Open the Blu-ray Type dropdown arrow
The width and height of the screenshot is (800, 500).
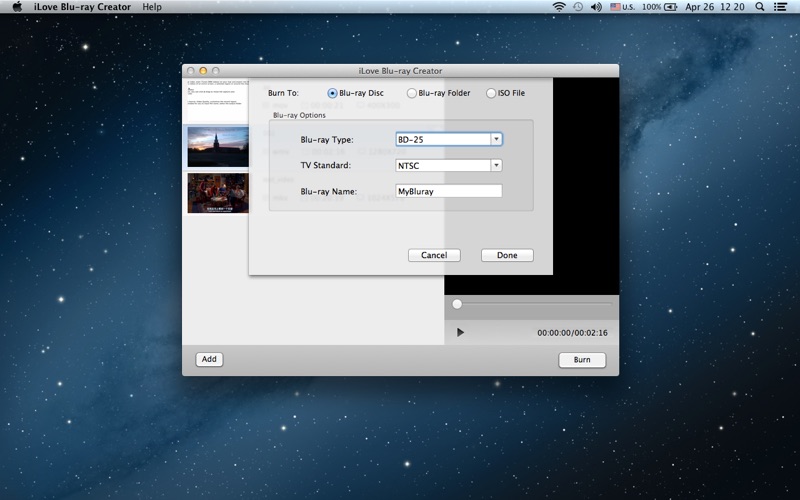496,139
